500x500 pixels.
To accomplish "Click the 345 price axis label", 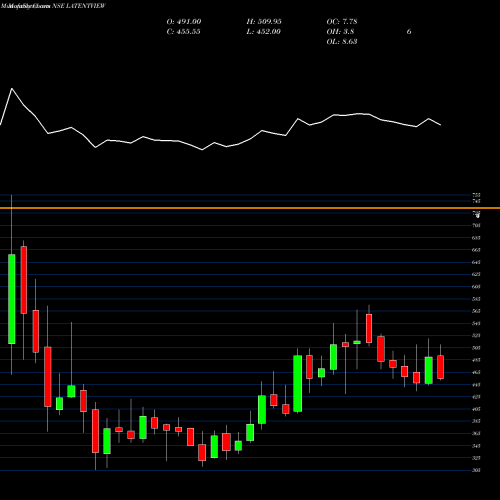I will click(476, 446).
